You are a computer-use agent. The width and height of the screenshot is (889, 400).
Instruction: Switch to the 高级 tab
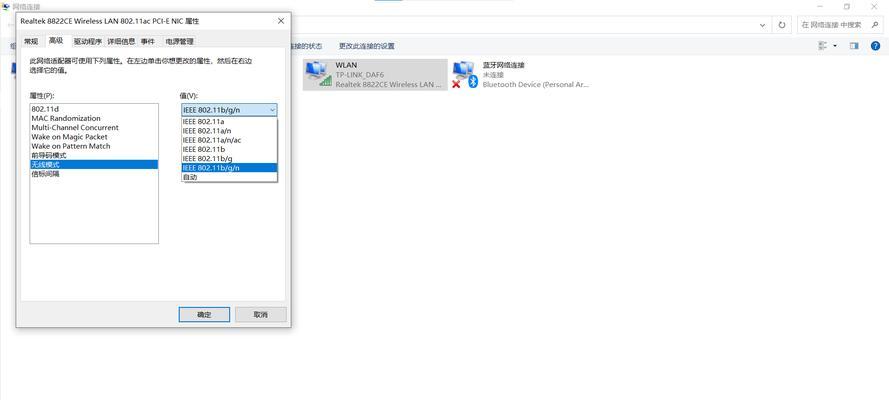[56, 41]
